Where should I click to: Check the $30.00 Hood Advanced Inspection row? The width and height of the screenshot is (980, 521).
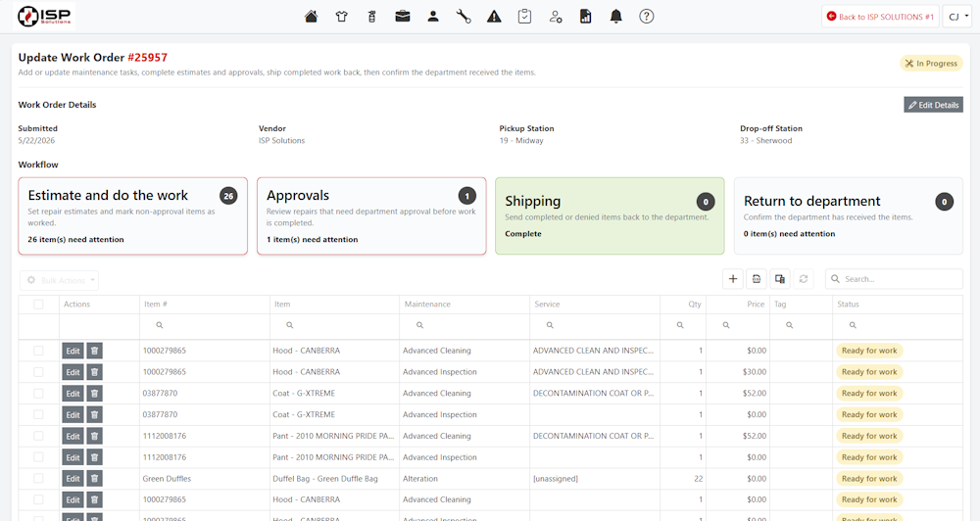tap(39, 372)
